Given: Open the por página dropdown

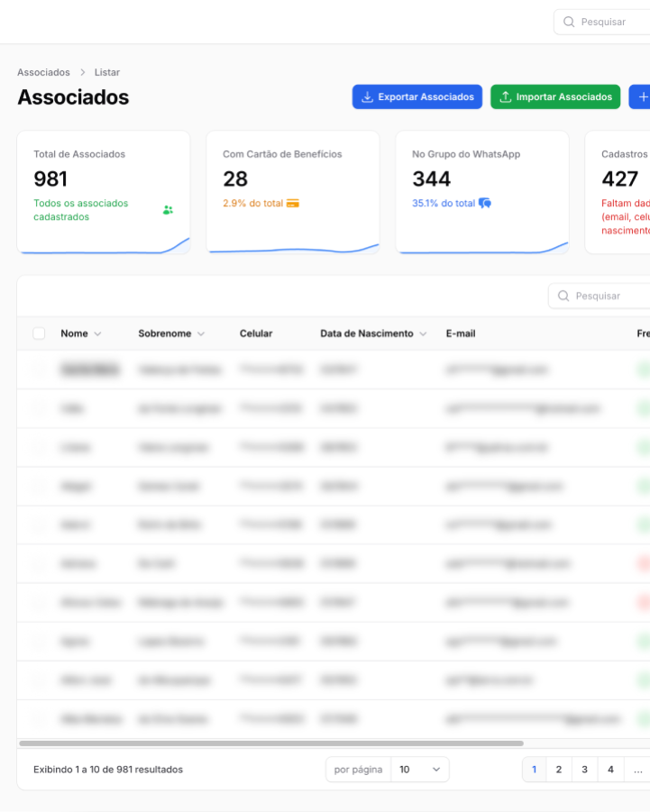Looking at the screenshot, I should [420, 770].
